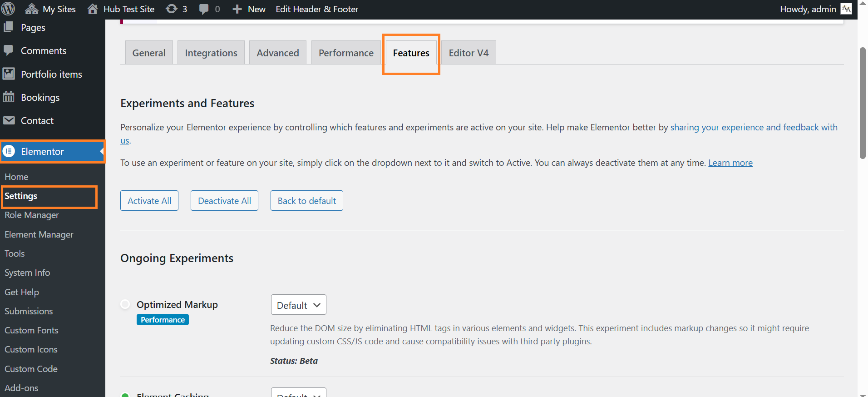The height and width of the screenshot is (397, 868).
Task: Switch to the Editor V4 tab
Action: pyautogui.click(x=469, y=52)
